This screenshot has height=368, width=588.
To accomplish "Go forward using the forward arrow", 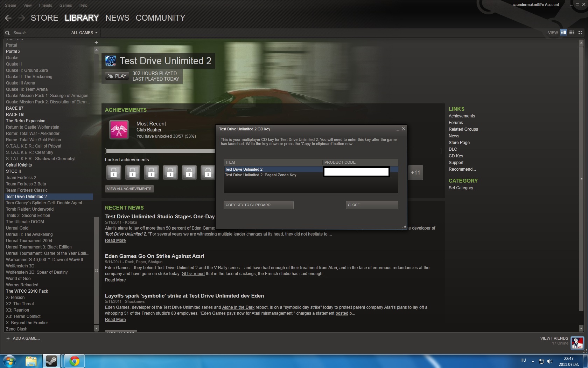I will [22, 18].
